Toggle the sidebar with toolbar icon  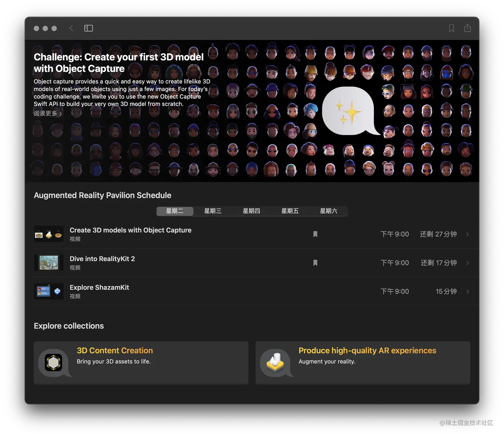(x=88, y=28)
